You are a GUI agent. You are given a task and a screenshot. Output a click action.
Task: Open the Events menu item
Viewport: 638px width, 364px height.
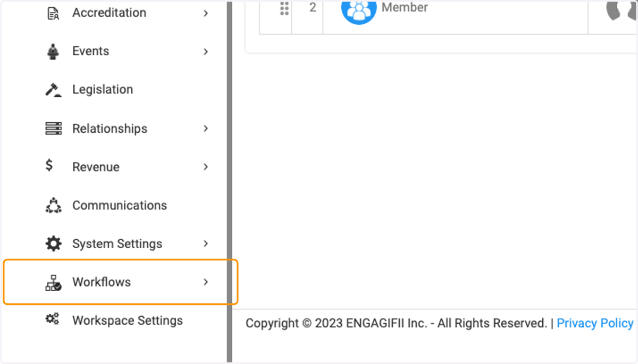pos(91,51)
